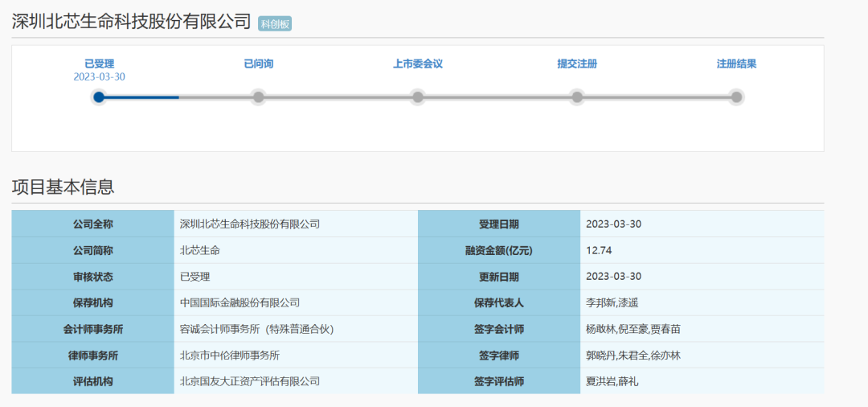Click the 项目基本信息 section heading
The height and width of the screenshot is (407, 868).
(63, 187)
